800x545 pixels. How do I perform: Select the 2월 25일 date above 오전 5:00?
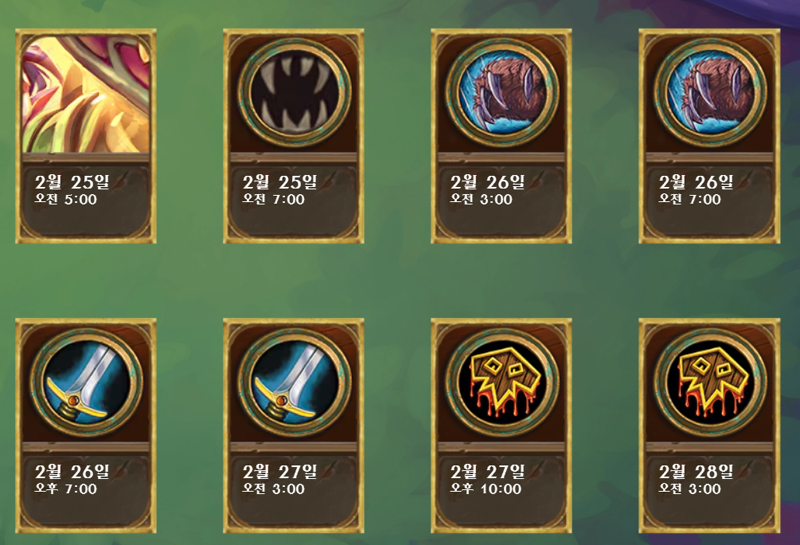pos(72,182)
